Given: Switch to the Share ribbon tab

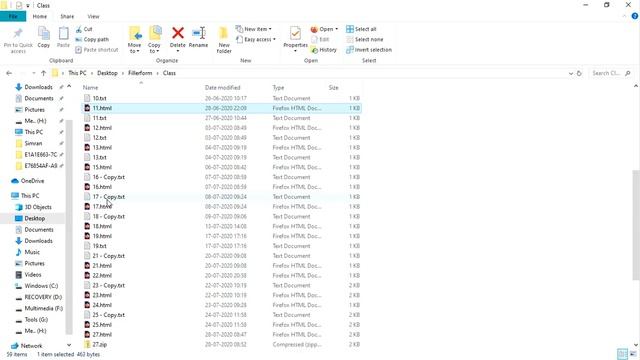Looking at the screenshot, I should click(67, 16).
